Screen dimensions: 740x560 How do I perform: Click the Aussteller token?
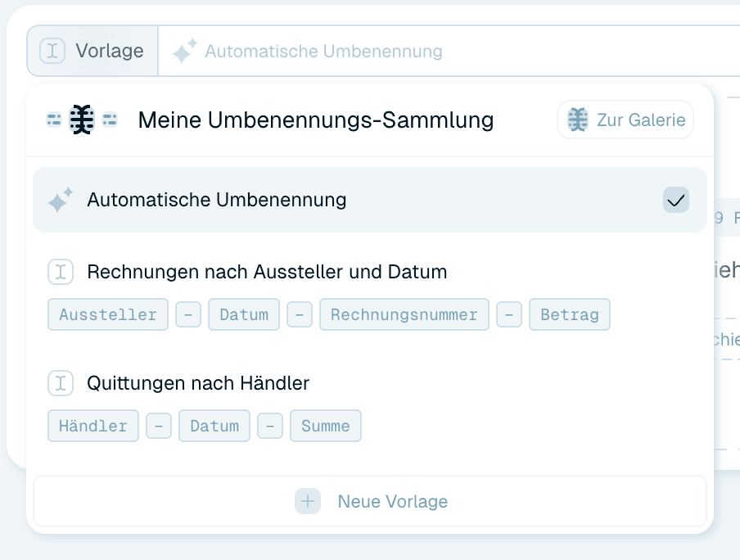click(108, 314)
